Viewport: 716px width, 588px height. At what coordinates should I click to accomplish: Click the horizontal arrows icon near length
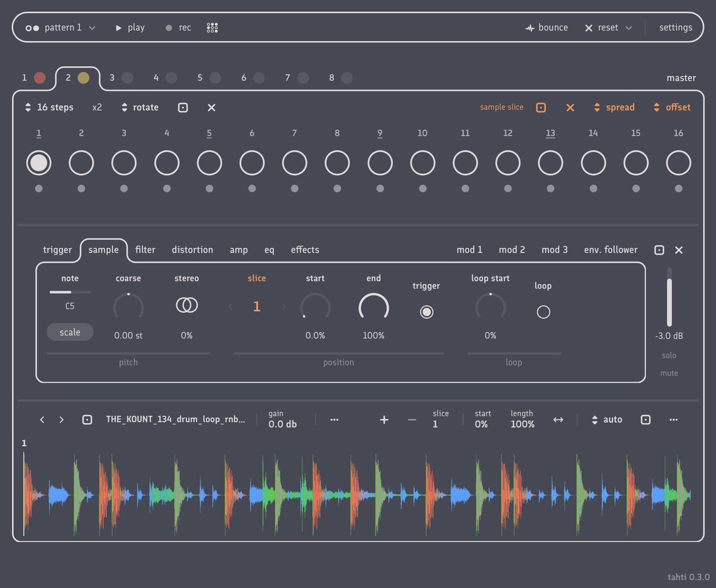click(x=558, y=420)
